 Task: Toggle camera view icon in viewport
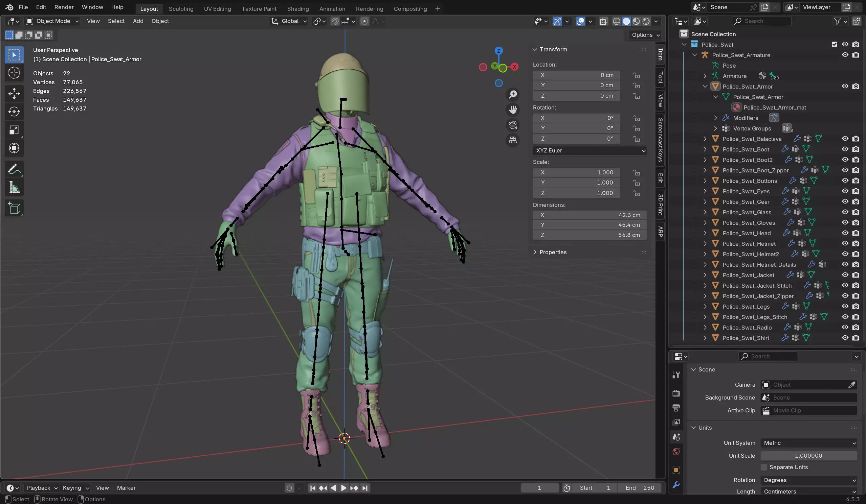pyautogui.click(x=513, y=125)
